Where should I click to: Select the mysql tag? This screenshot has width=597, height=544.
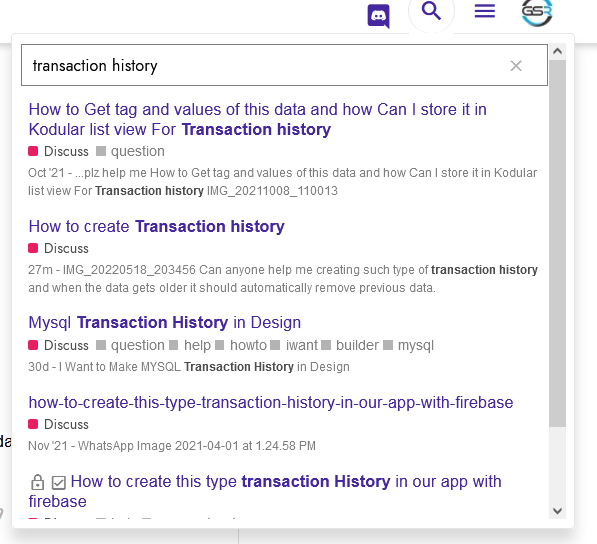[x=408, y=345]
